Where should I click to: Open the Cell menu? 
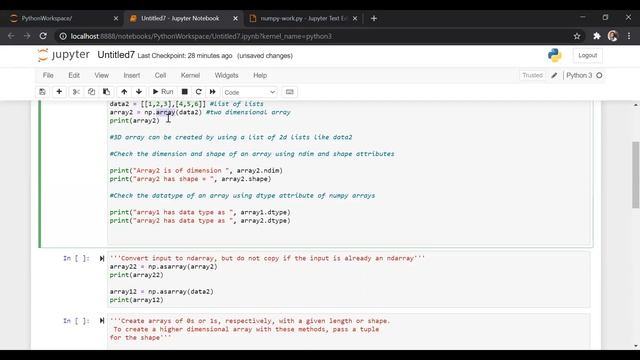160,76
